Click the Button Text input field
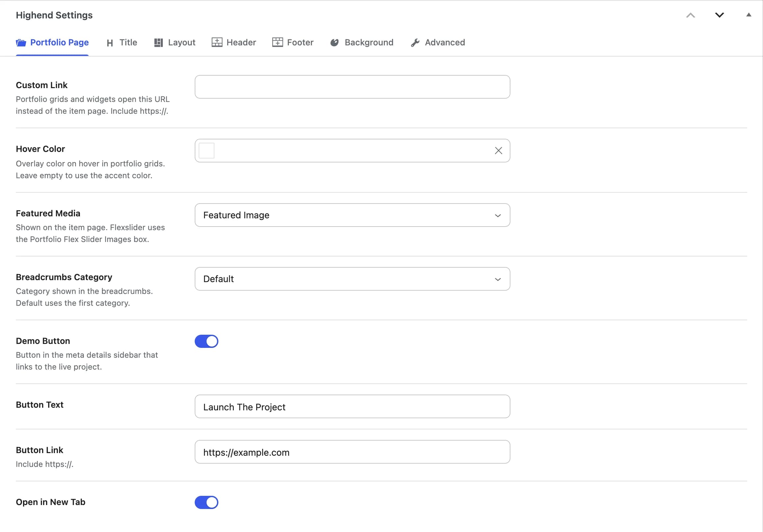 pyautogui.click(x=352, y=406)
